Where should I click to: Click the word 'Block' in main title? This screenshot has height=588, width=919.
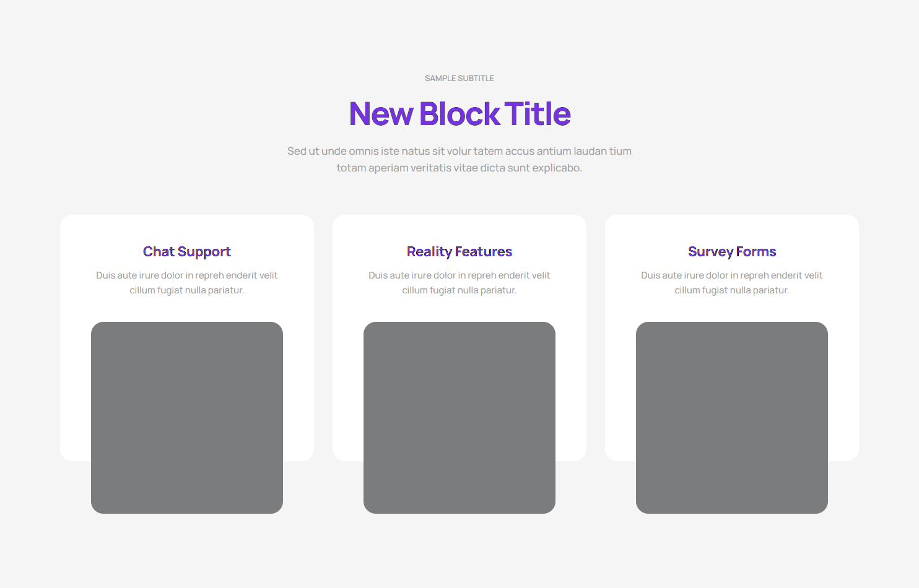(x=459, y=114)
